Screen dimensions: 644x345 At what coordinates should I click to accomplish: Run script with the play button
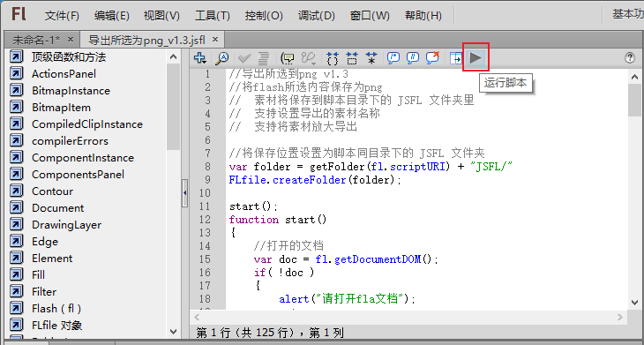click(x=476, y=58)
